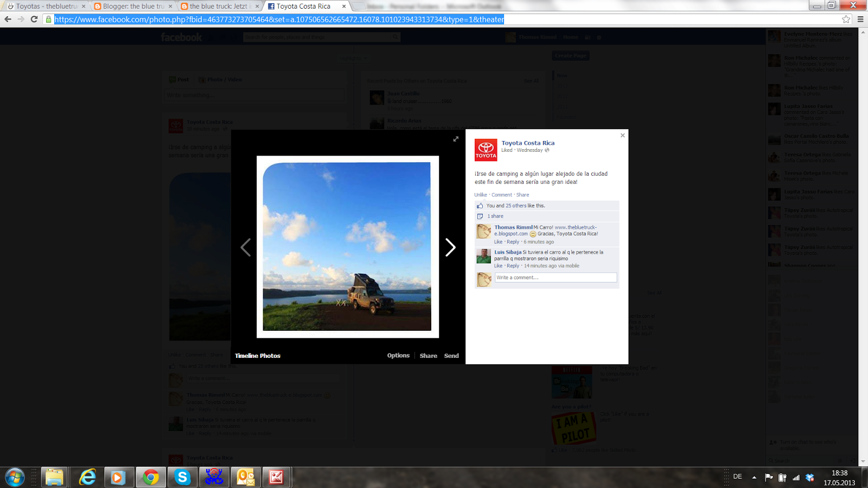Open Luis Sibaja's profile from comment

pos(508,252)
